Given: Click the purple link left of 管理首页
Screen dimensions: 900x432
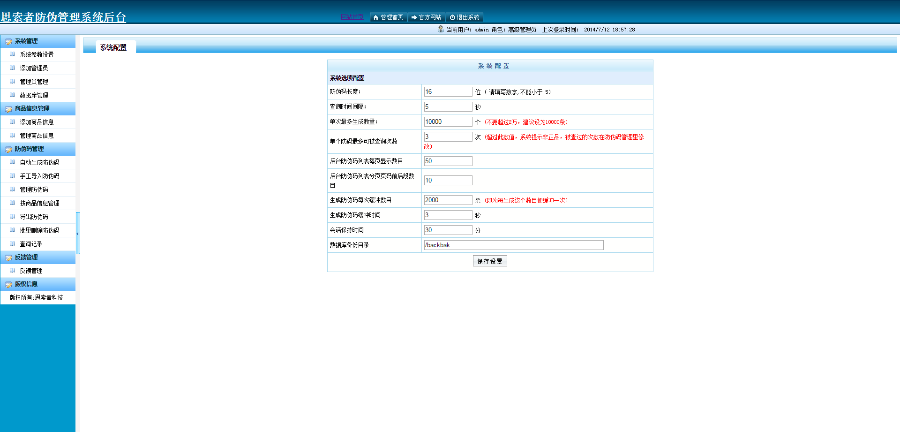Looking at the screenshot, I should click(352, 17).
